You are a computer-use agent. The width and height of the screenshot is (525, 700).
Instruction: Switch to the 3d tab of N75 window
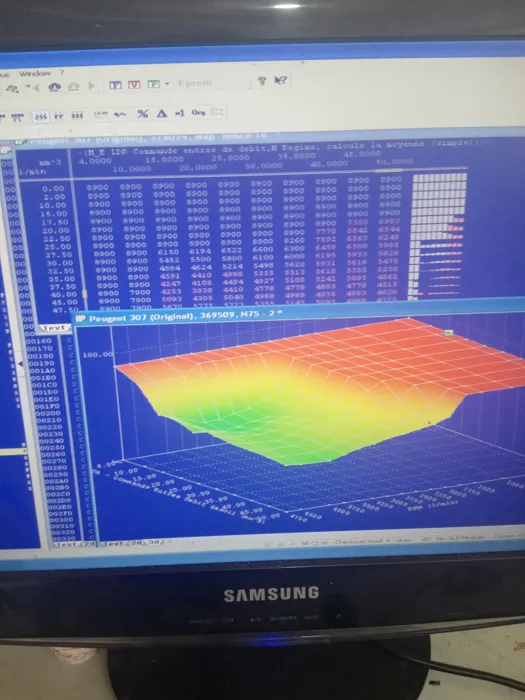[x=153, y=543]
